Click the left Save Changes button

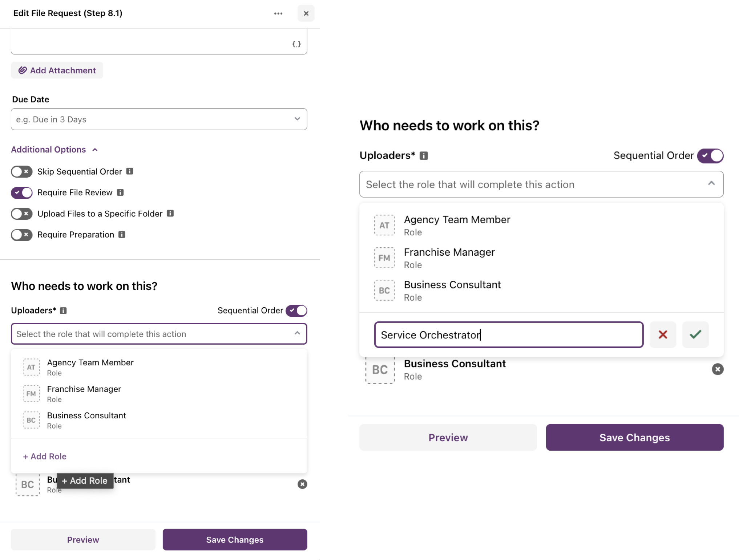(235, 540)
